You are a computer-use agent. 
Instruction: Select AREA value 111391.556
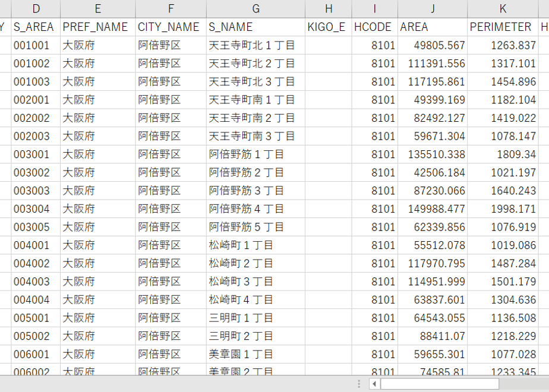click(x=433, y=64)
